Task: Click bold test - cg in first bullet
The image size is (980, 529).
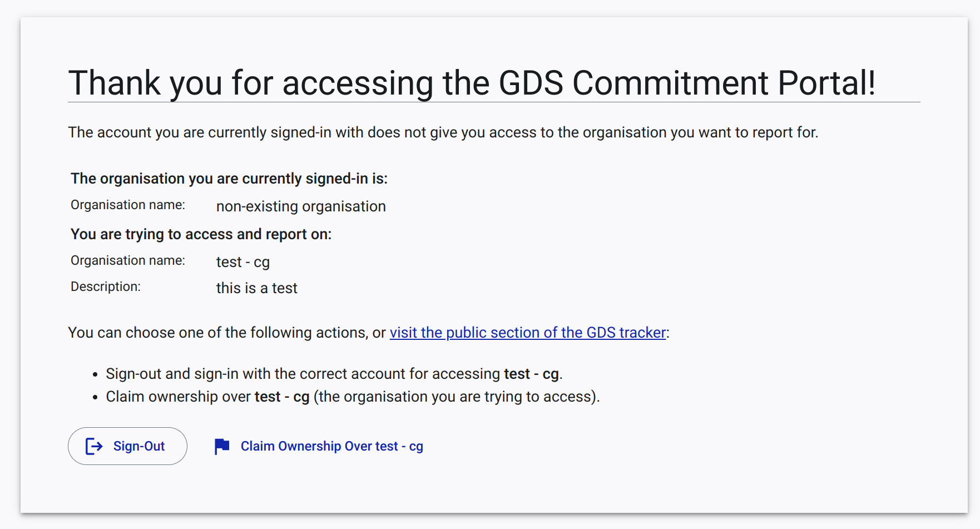Action: tap(531, 374)
